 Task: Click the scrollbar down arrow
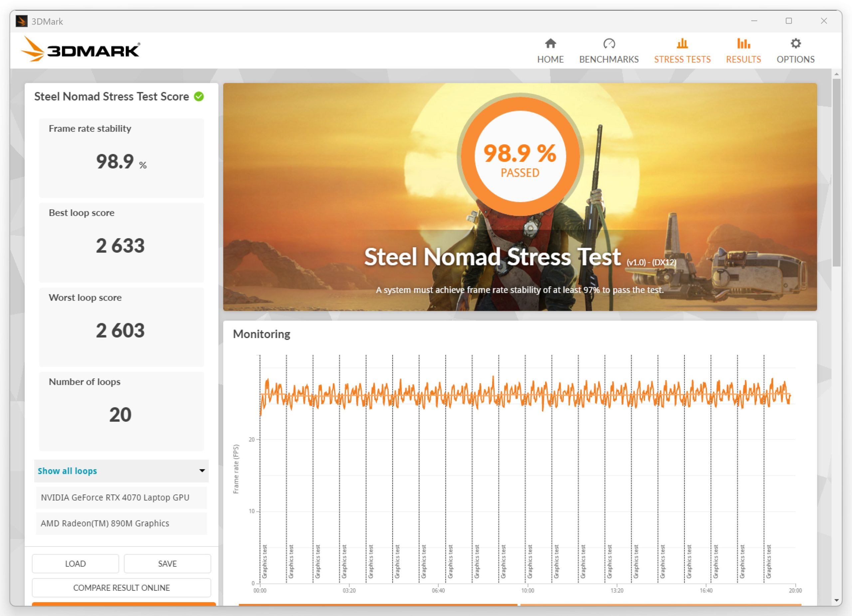pos(836,600)
